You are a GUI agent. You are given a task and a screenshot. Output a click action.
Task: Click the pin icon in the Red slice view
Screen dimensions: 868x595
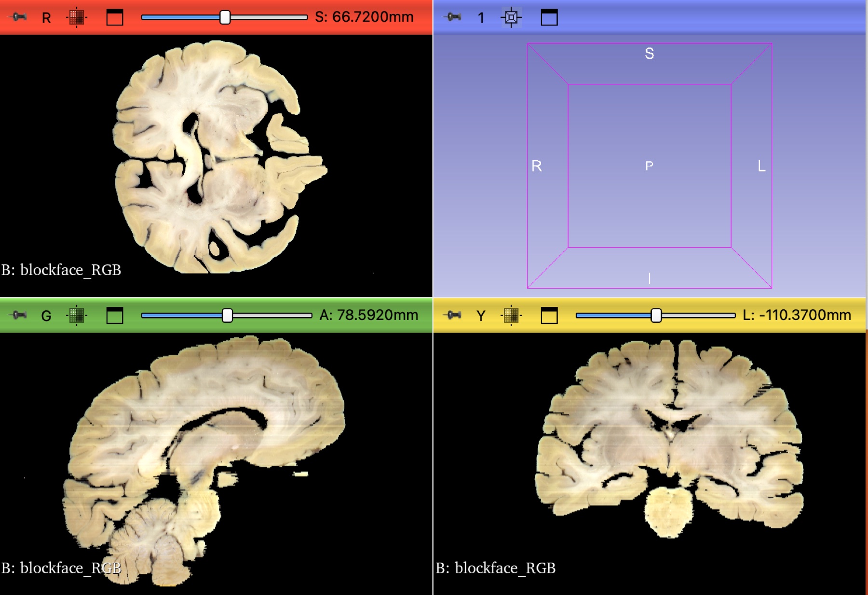tap(18, 17)
